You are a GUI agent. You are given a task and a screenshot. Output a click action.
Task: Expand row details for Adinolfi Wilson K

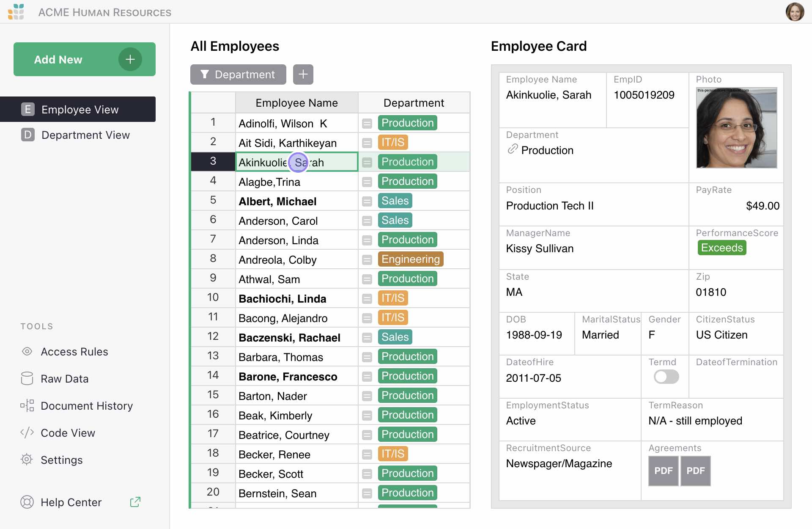[x=368, y=123]
